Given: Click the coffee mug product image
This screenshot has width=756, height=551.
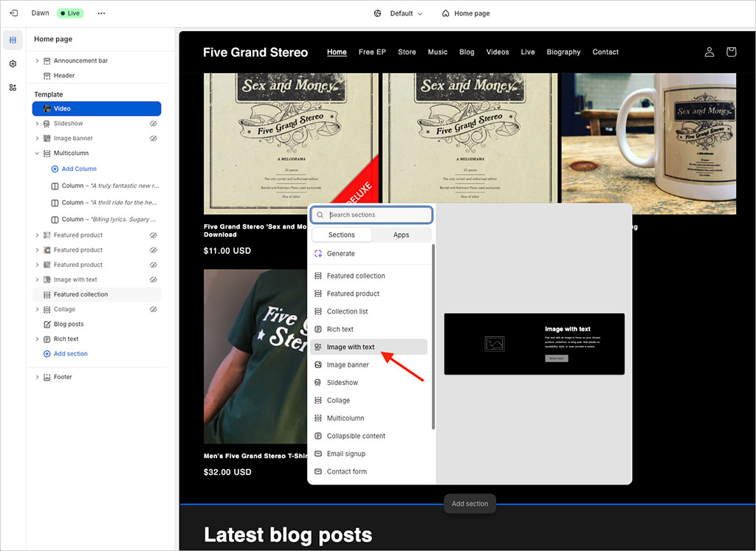Looking at the screenshot, I should (648, 144).
